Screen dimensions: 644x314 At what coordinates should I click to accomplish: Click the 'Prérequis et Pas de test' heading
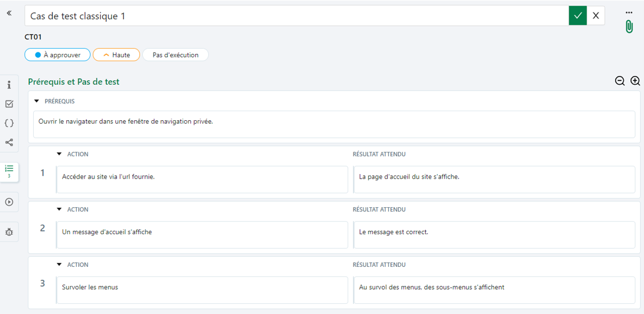74,81
